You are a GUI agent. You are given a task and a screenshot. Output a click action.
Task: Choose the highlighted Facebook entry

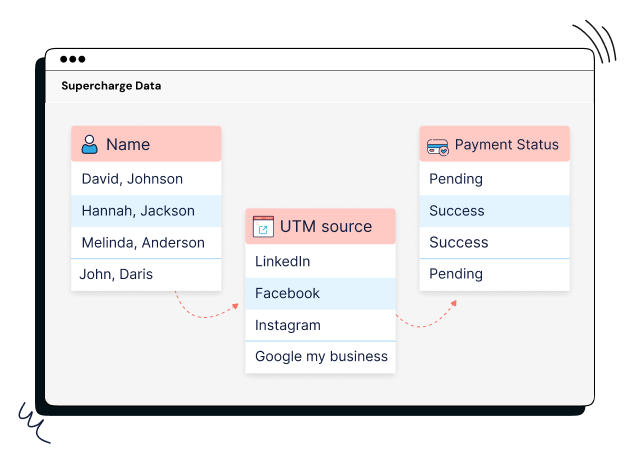tap(320, 294)
